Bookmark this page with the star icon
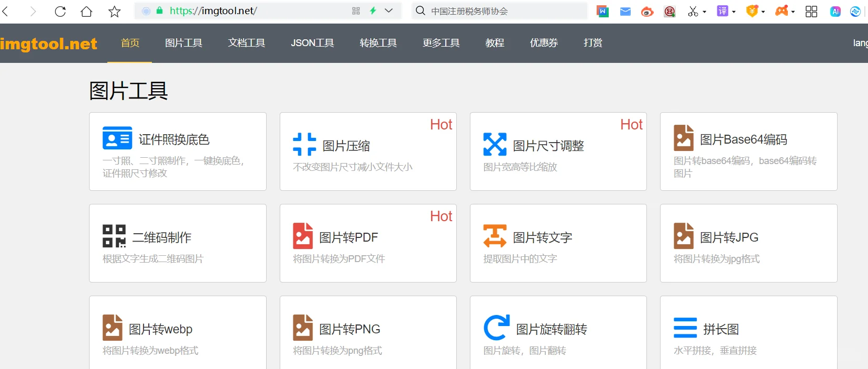Viewport: 868px width, 369px height. point(114,11)
